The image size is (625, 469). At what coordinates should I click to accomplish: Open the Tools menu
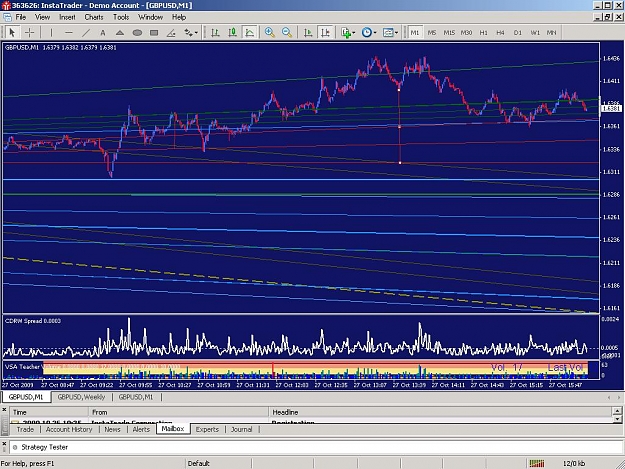point(121,17)
